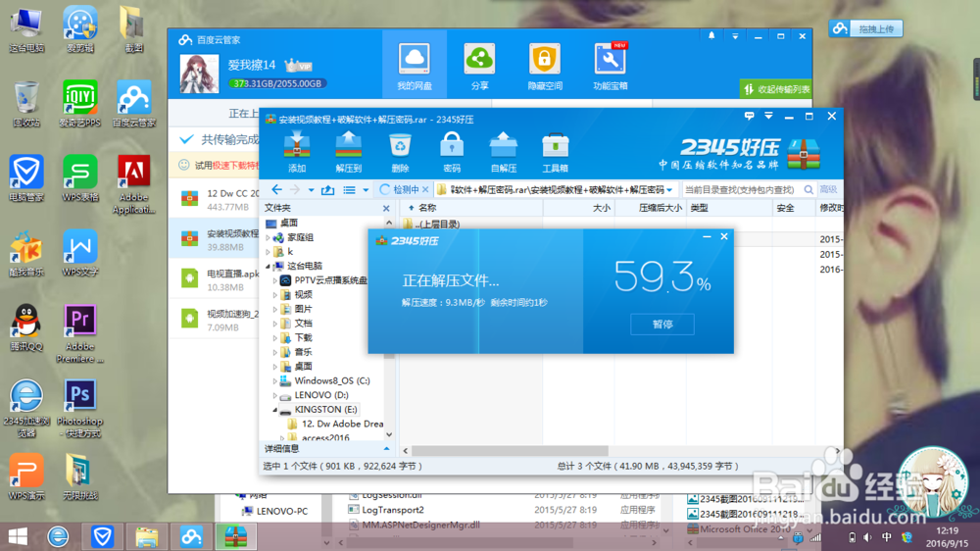Click the 收起传输列表 button

tap(775, 89)
